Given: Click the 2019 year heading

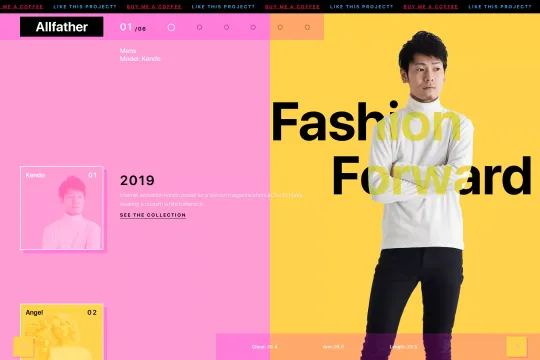Looking at the screenshot, I should pyautogui.click(x=137, y=180).
